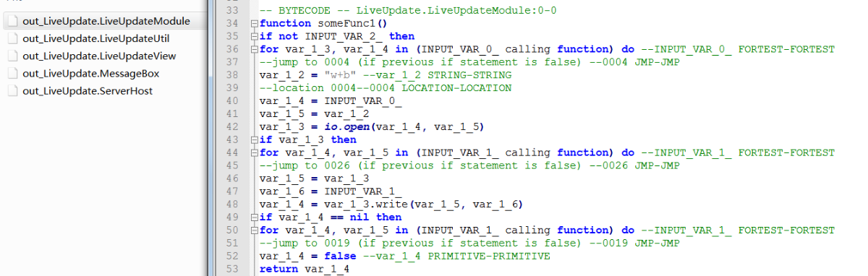Click line number 42 in the margin

tap(232, 127)
